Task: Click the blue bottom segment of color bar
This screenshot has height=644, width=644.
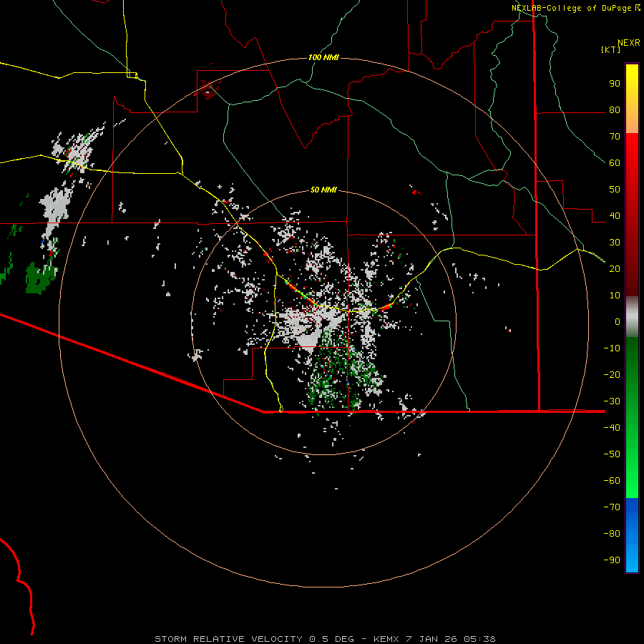Action: [632, 535]
